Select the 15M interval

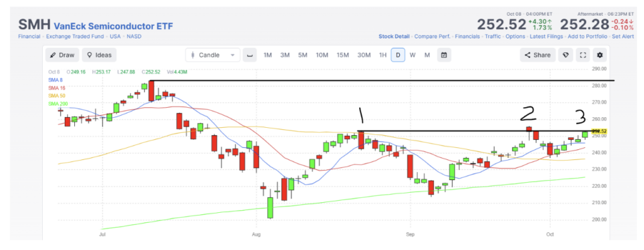343,55
